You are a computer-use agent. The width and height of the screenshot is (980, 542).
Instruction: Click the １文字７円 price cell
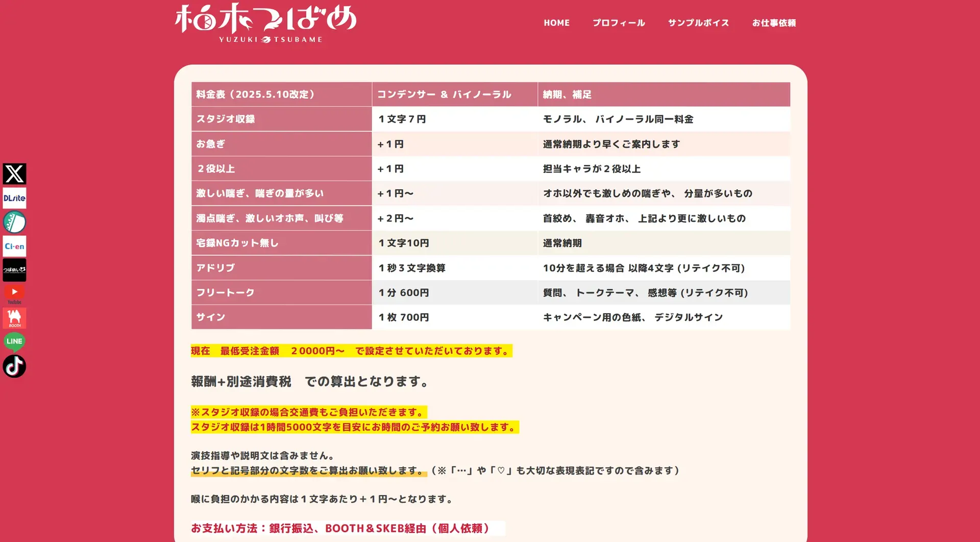[455, 119]
